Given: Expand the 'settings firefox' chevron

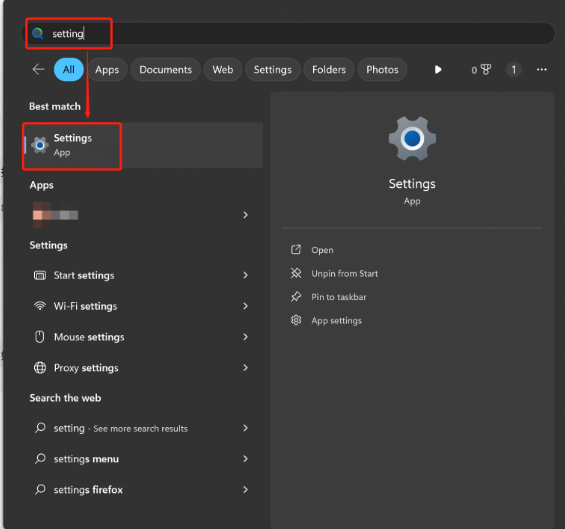Looking at the screenshot, I should [245, 490].
